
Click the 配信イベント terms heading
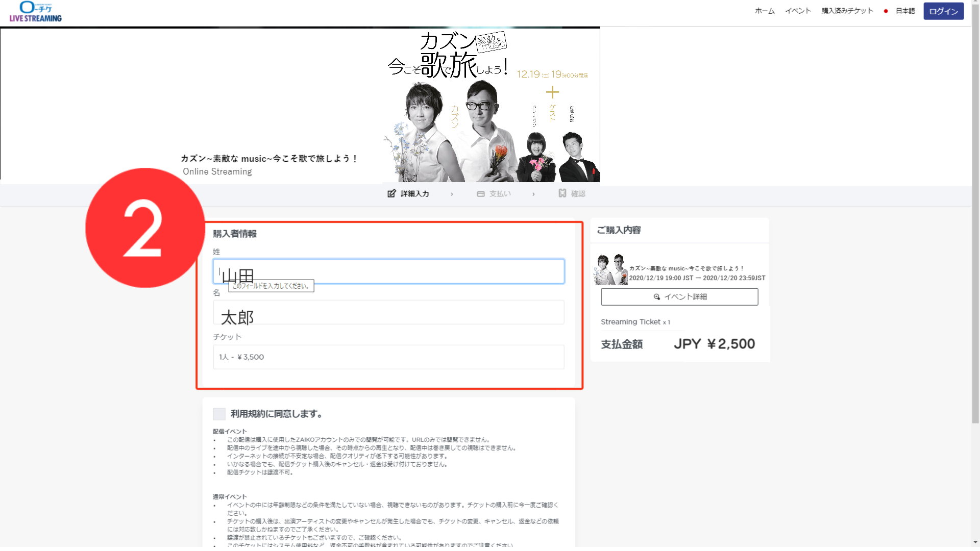tap(230, 432)
